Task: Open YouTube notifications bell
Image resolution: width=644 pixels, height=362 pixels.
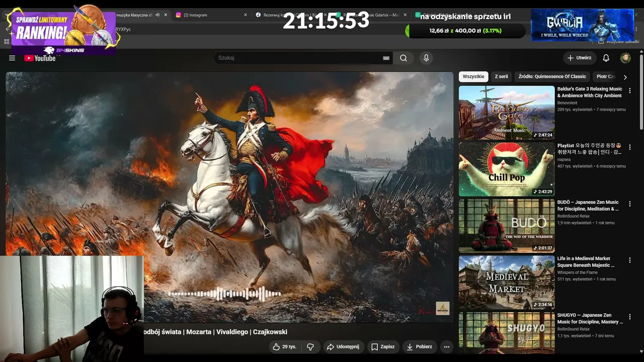Action: point(606,58)
